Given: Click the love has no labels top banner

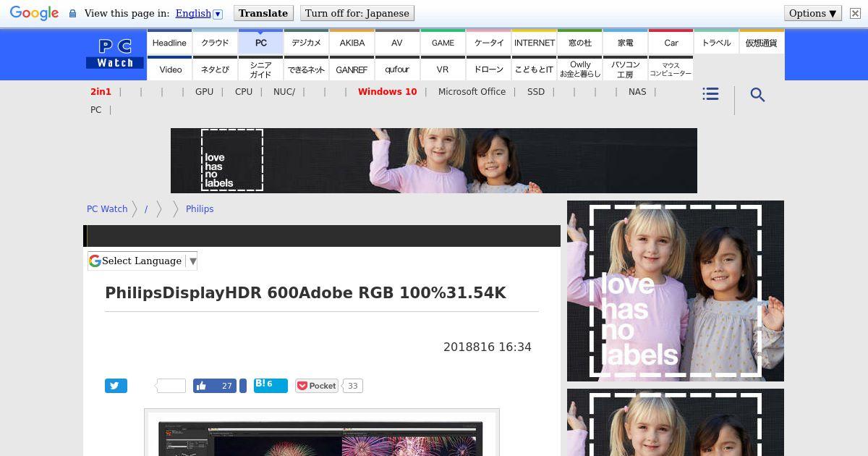Looking at the screenshot, I should (x=434, y=161).
